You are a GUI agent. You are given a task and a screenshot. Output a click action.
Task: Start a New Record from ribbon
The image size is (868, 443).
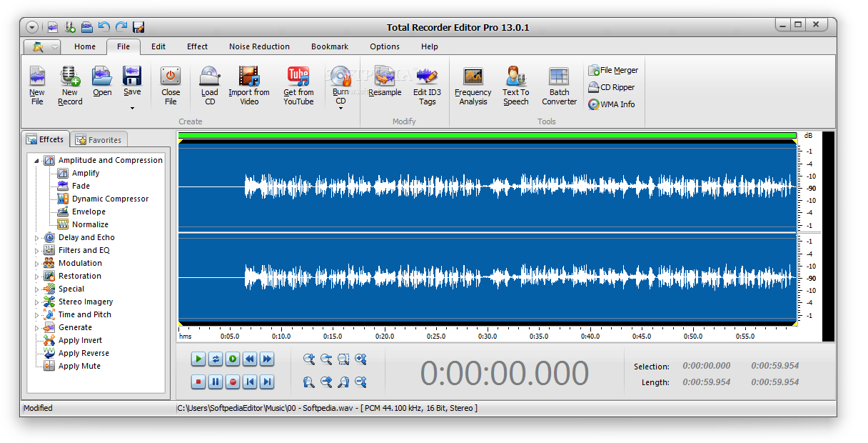click(x=70, y=86)
